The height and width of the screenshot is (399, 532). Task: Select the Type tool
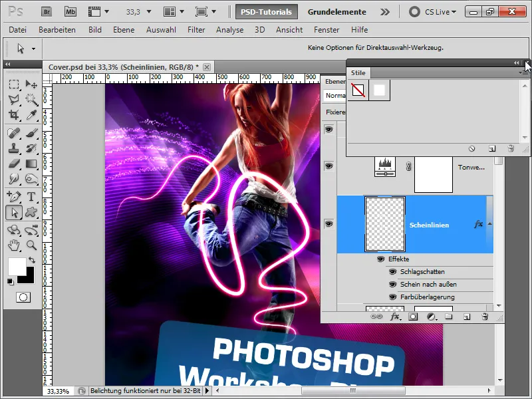[31, 196]
